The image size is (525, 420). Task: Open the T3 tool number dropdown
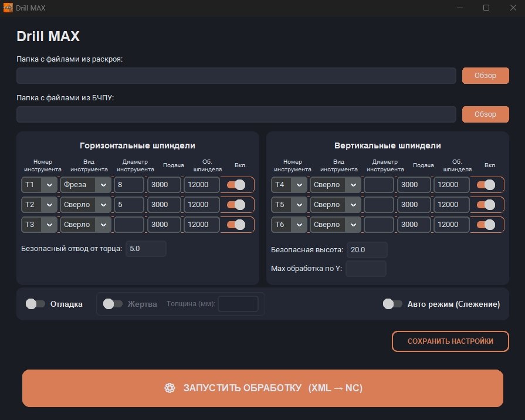point(39,225)
